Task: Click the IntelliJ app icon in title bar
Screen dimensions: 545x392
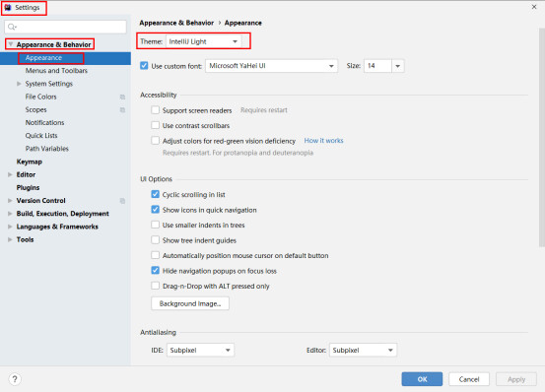Action: coord(8,7)
